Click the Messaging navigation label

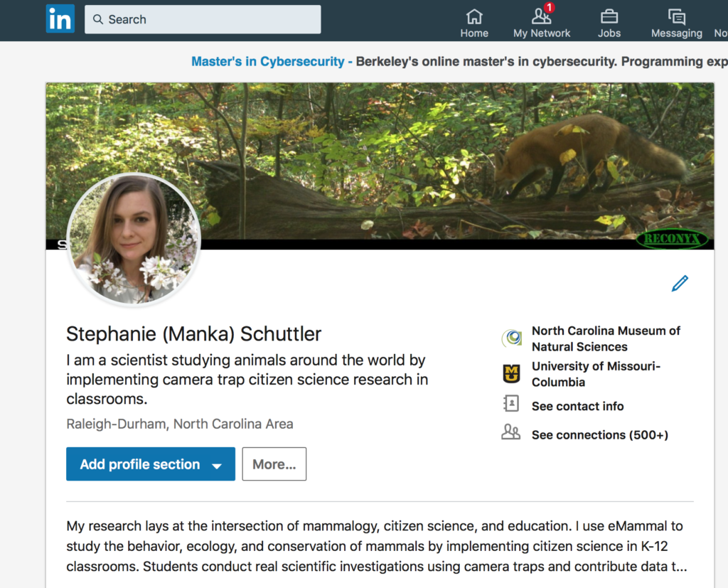pos(677,33)
